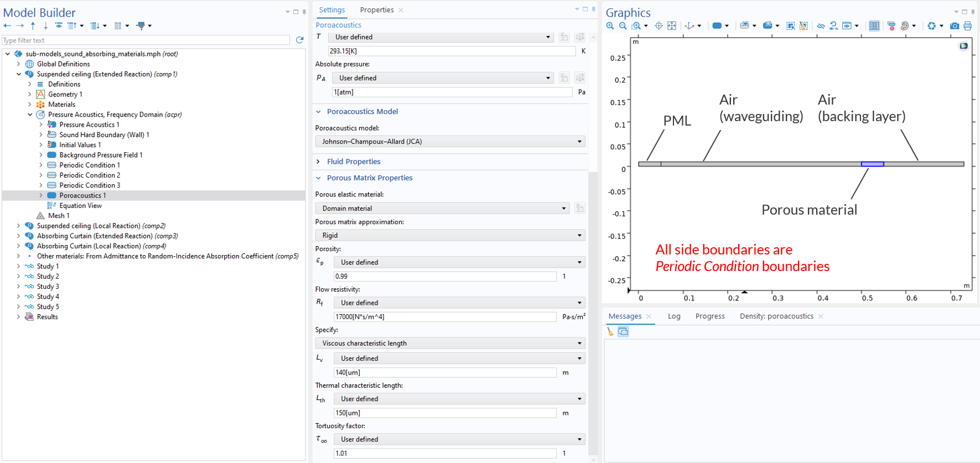Open the Poroacoustics model dropdown
Viewport: 980px width, 463px height.
click(x=450, y=142)
